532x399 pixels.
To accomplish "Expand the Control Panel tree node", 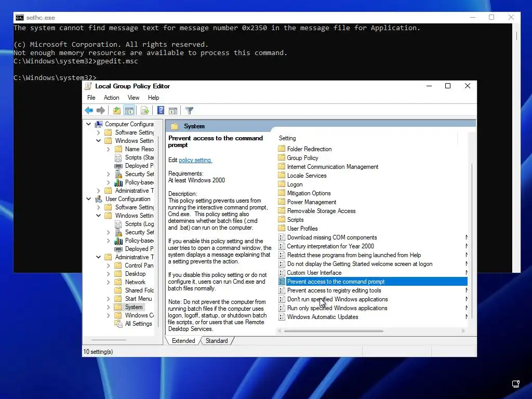I will coord(109,265).
